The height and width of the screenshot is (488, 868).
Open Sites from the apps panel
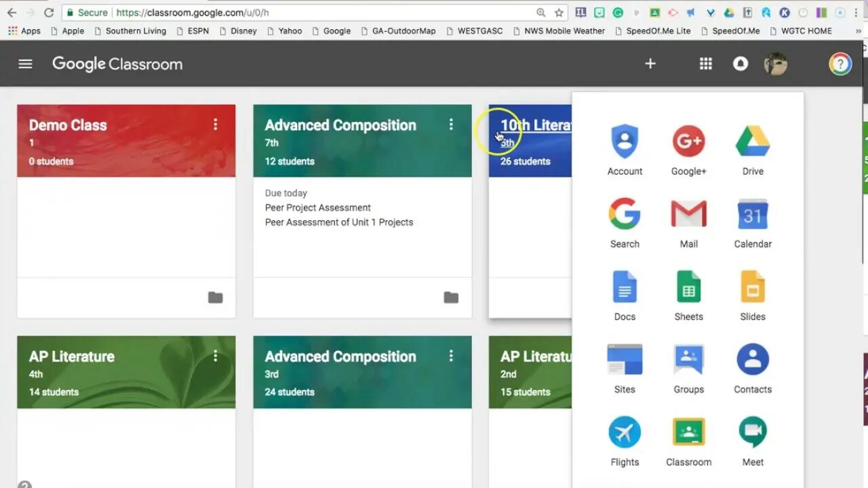pyautogui.click(x=625, y=368)
